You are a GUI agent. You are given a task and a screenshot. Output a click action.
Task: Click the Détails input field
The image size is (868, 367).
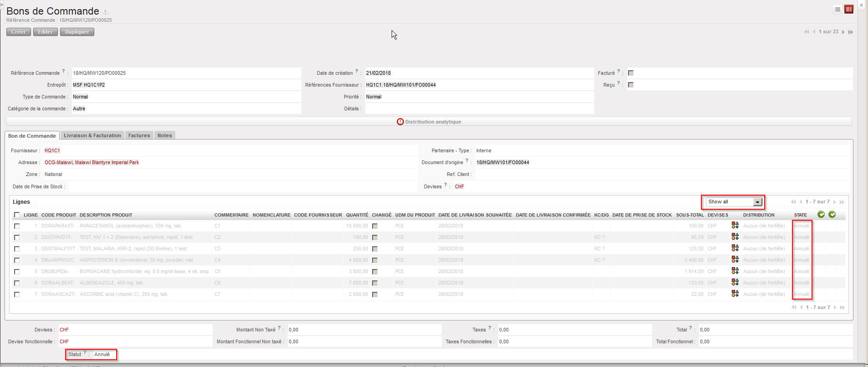(x=479, y=109)
